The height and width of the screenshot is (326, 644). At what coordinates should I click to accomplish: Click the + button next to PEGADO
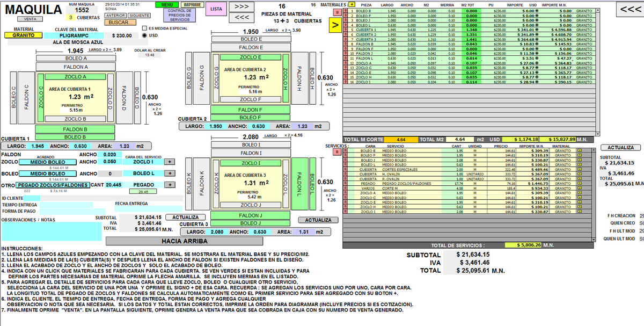click(x=170, y=185)
